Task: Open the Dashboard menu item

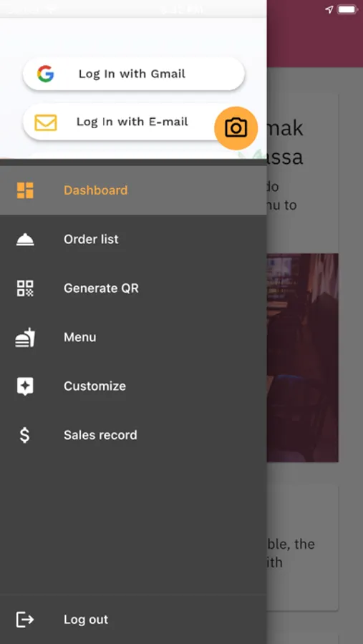Action: (133, 190)
